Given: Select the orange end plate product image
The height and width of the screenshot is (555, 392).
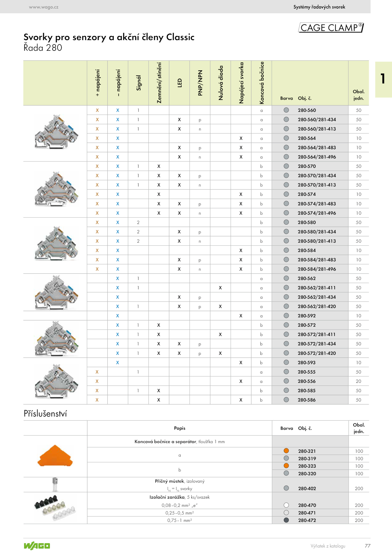Looking at the screenshot, I should (55, 456).
